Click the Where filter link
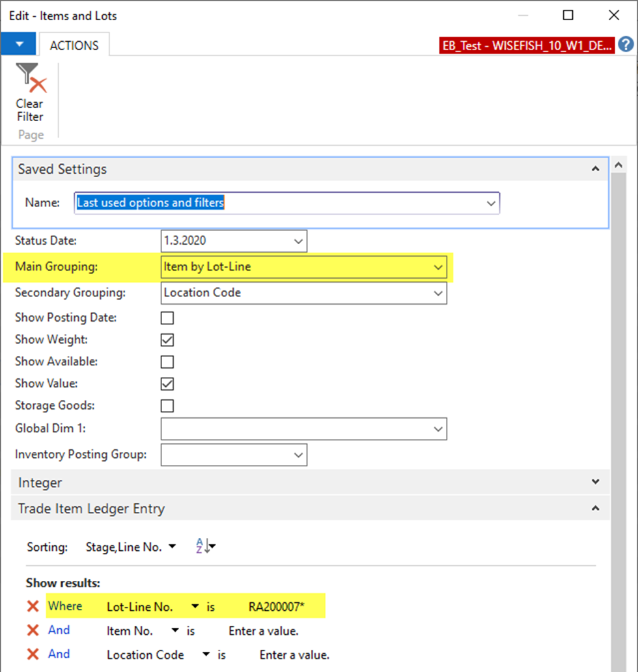 [x=65, y=606]
